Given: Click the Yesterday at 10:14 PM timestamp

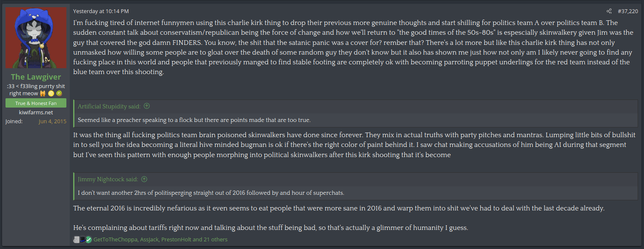Looking at the screenshot, I should click(101, 11).
